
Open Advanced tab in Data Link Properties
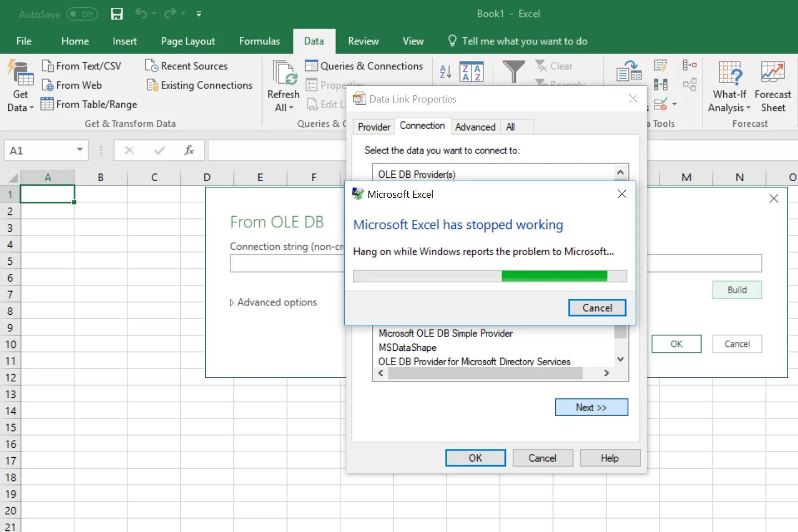475,127
